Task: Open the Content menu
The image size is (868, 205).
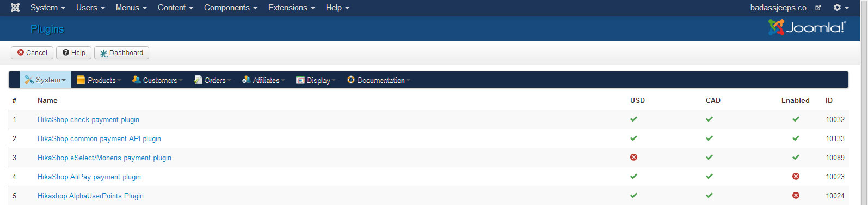Action: pyautogui.click(x=175, y=8)
